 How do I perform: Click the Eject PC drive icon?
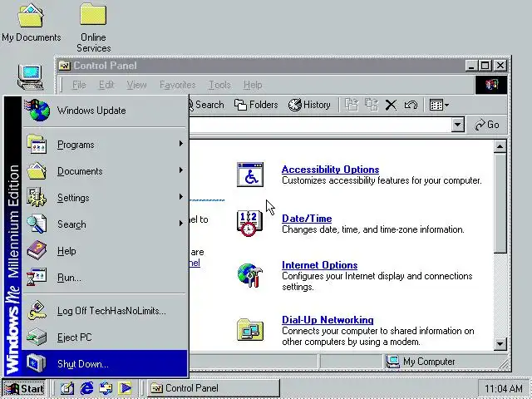coord(37,337)
